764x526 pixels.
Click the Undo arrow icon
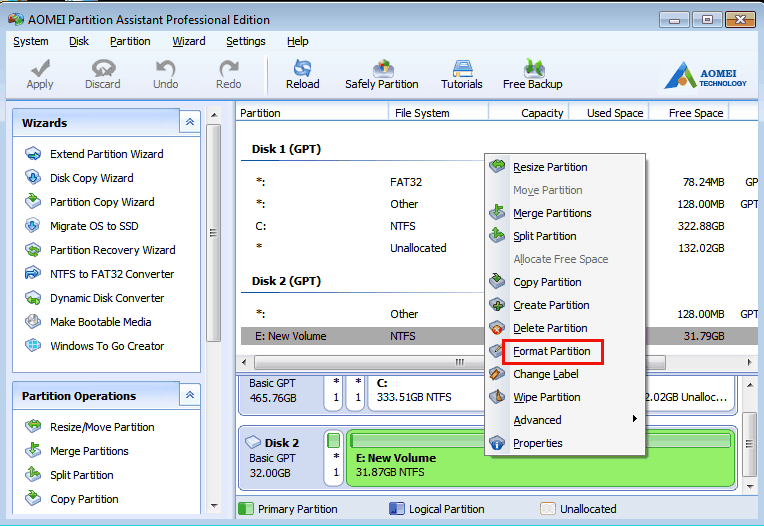pyautogui.click(x=166, y=68)
